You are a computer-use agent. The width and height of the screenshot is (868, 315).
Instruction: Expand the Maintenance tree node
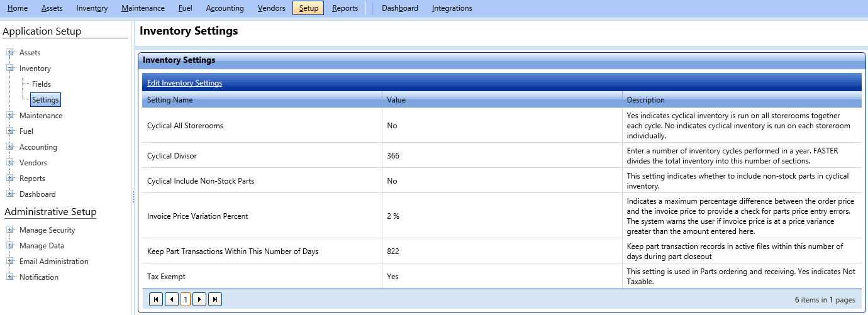pos(10,116)
